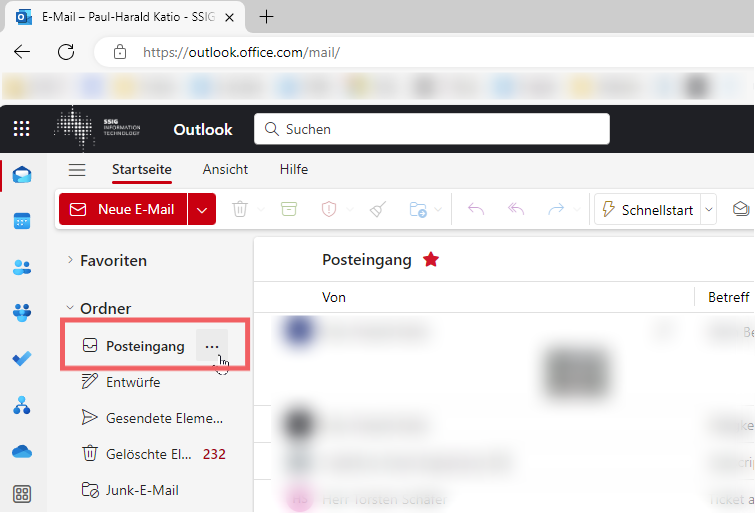This screenshot has height=513, width=755.
Task: Click the Delete trash toolbar icon
Action: pyautogui.click(x=240, y=209)
